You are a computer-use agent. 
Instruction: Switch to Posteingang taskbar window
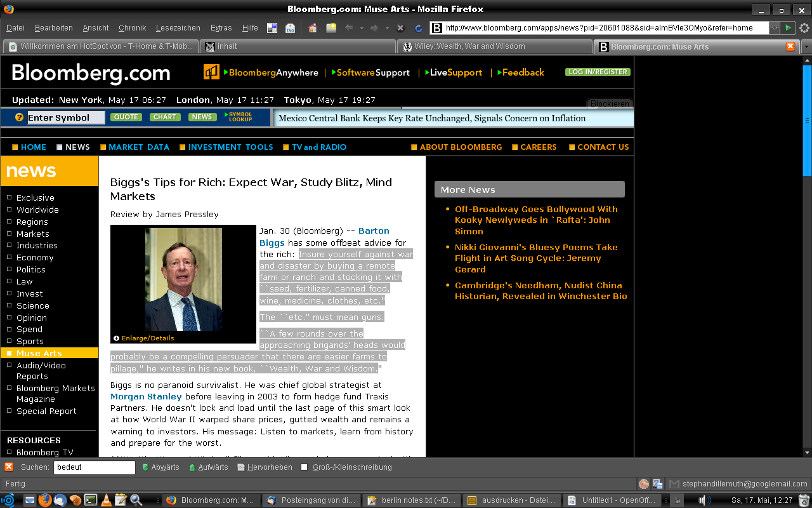pos(311,500)
